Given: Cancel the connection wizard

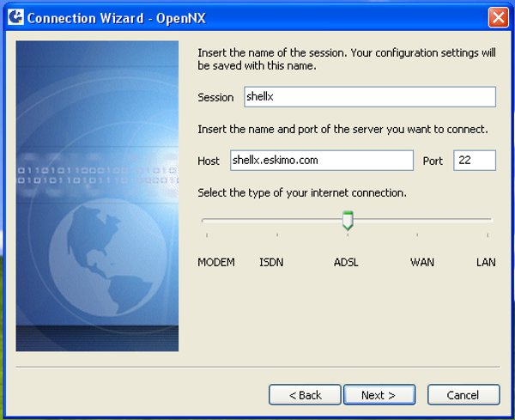Looking at the screenshot, I should coord(463,395).
